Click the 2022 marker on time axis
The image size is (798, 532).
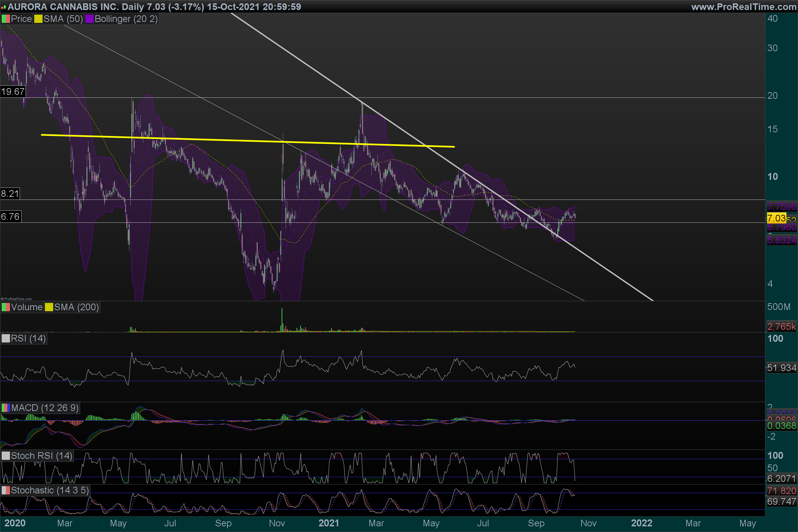pos(641,523)
